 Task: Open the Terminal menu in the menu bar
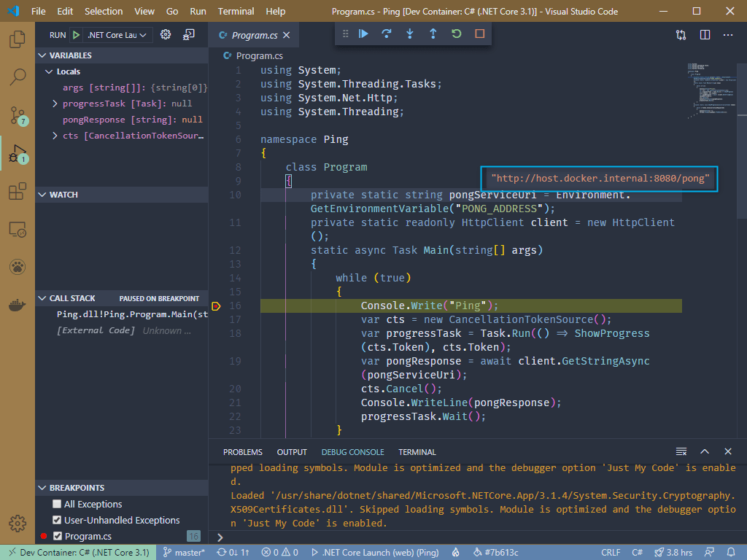235,11
